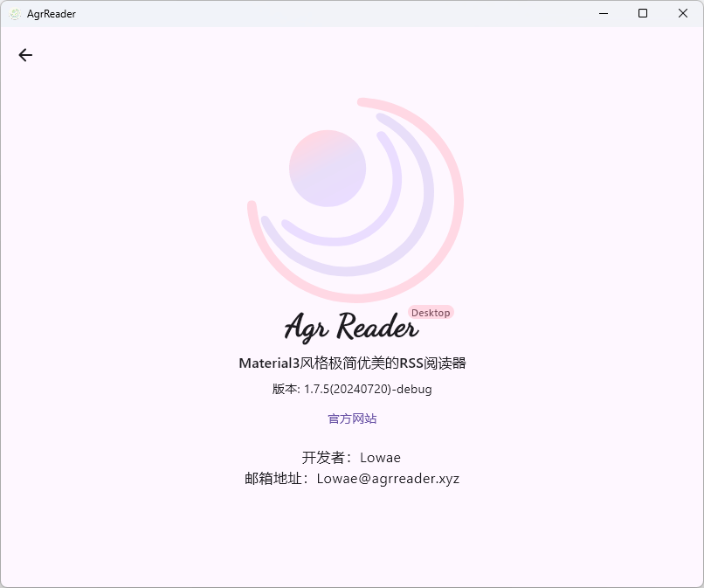Viewport: 704px width, 588px height.
Task: Minimize the AgrReader window
Action: click(x=603, y=13)
